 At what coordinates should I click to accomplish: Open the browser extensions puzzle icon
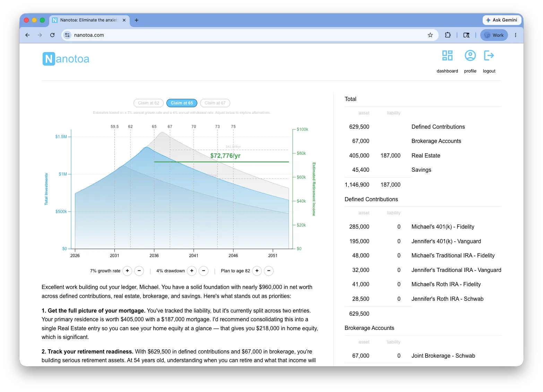[448, 35]
